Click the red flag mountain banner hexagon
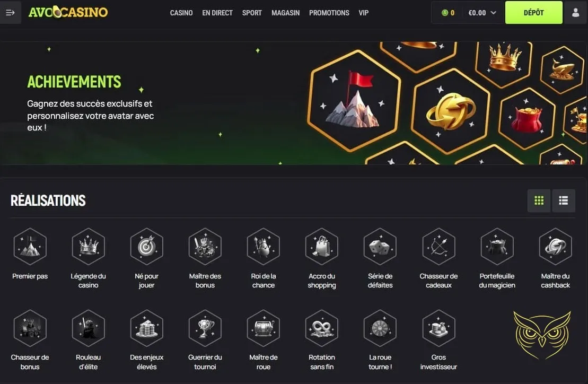This screenshot has height=384, width=588. click(x=354, y=100)
